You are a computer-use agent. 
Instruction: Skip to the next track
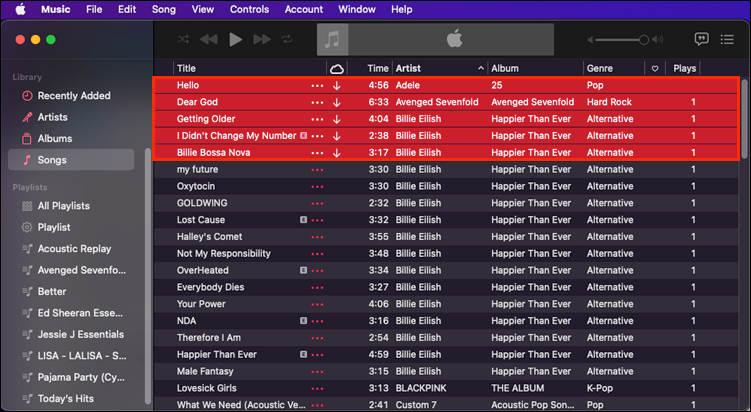tap(262, 39)
